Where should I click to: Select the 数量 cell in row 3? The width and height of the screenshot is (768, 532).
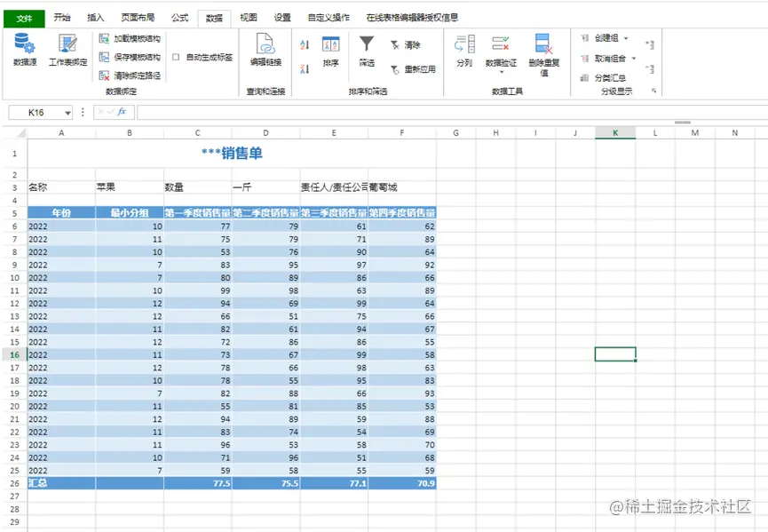coord(198,187)
